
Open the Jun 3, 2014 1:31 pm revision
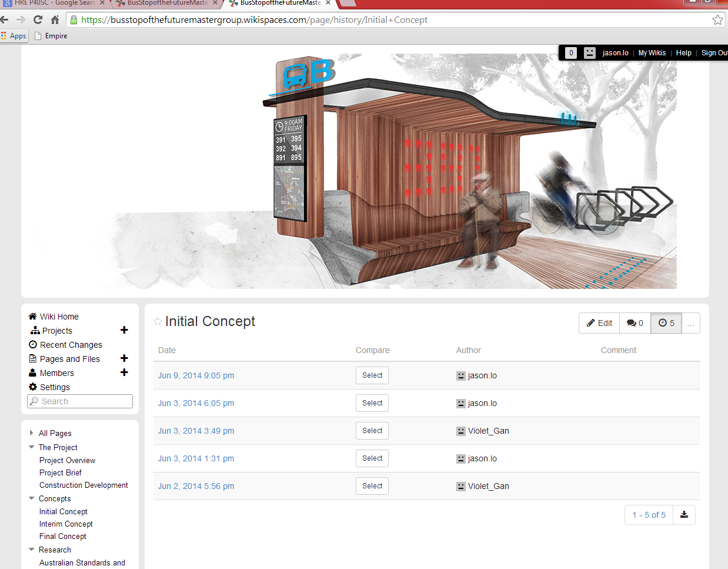tap(196, 458)
